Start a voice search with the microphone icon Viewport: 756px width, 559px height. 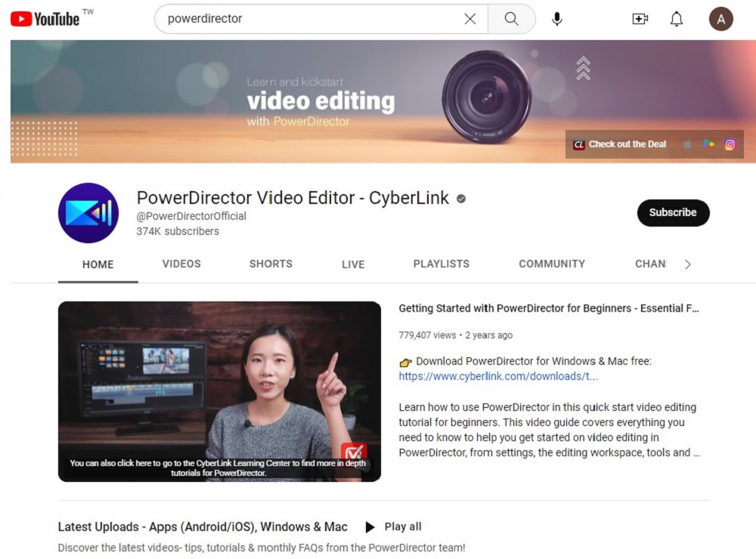click(557, 19)
